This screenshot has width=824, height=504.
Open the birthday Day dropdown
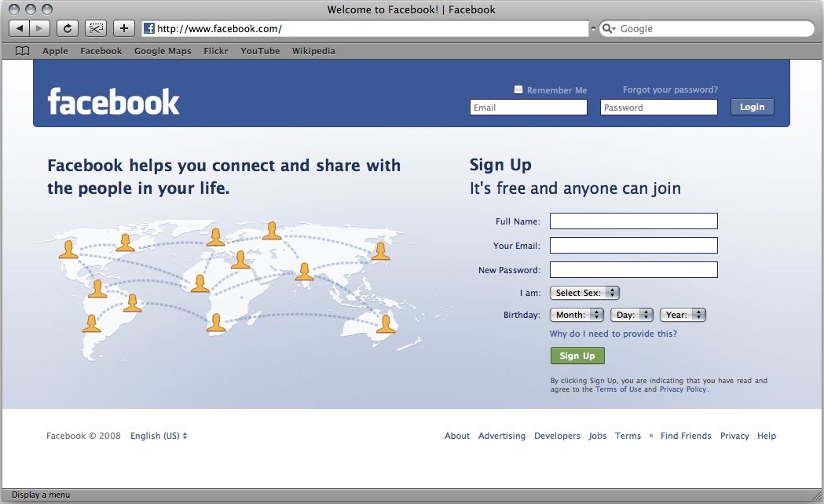point(632,315)
